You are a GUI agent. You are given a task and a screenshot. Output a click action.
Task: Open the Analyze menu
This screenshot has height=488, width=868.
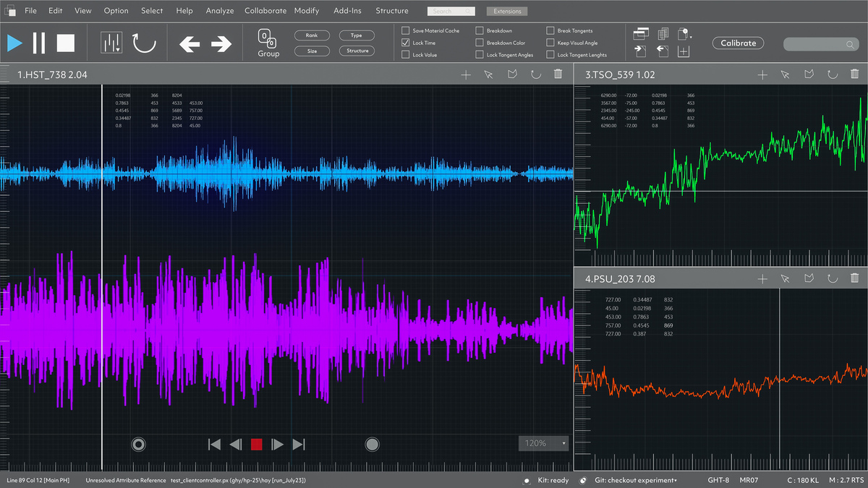(x=219, y=11)
